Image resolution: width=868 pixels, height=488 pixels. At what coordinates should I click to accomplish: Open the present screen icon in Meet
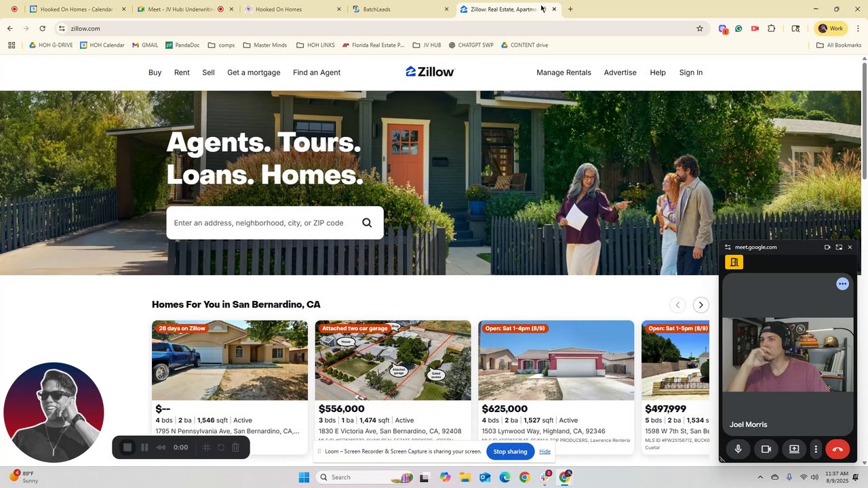[793, 449]
